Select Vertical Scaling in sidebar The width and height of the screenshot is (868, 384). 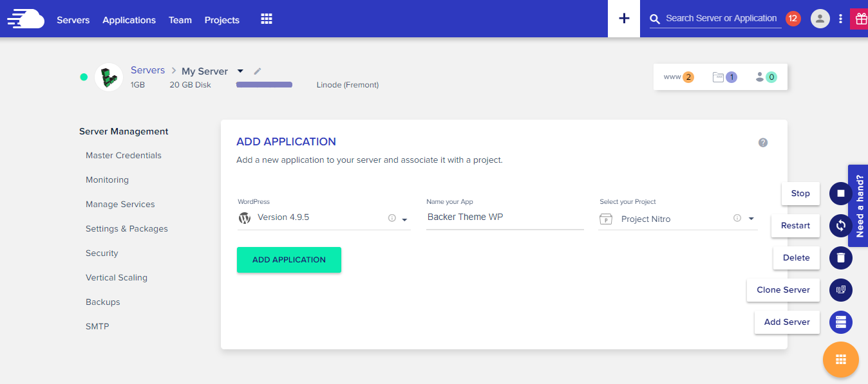tap(117, 278)
